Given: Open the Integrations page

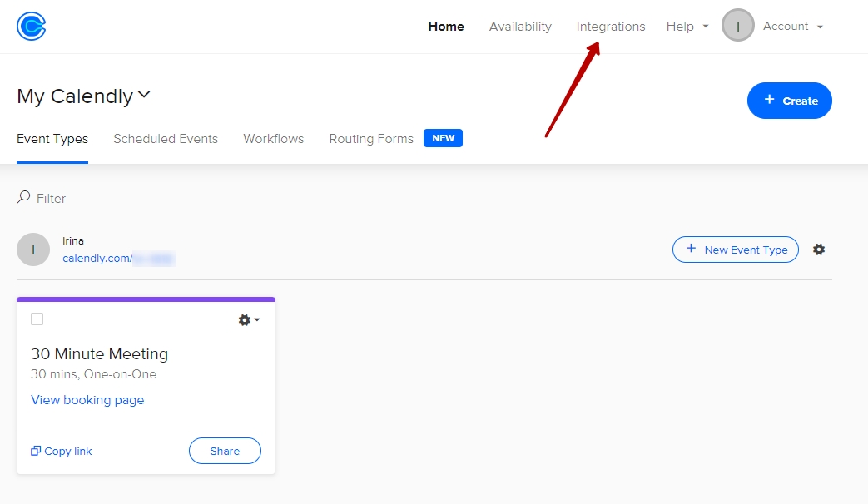Looking at the screenshot, I should tap(610, 27).
